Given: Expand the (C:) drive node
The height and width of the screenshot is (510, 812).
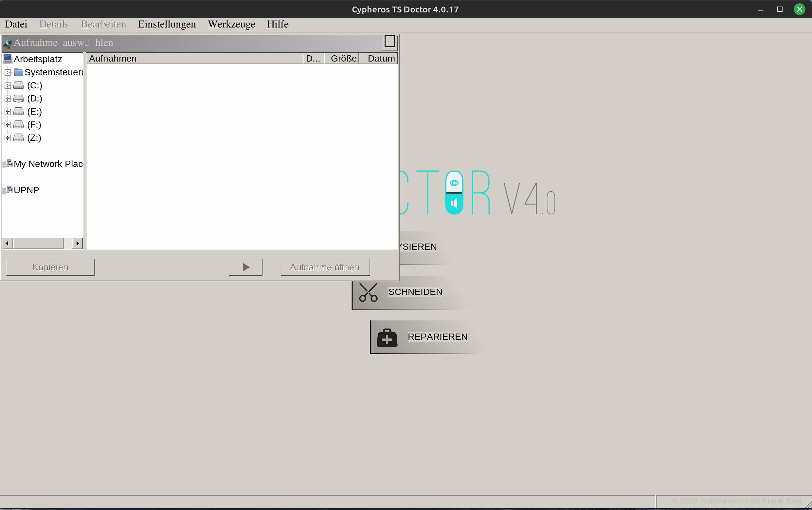Looking at the screenshot, I should pyautogui.click(x=8, y=86).
